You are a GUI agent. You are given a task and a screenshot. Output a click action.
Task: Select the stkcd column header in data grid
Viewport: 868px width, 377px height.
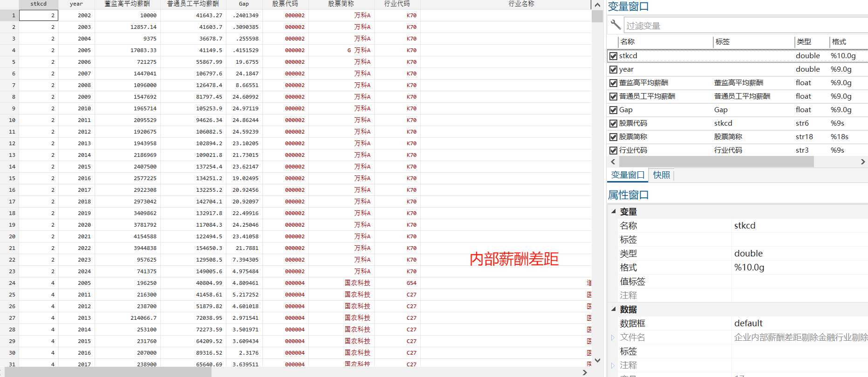point(38,4)
